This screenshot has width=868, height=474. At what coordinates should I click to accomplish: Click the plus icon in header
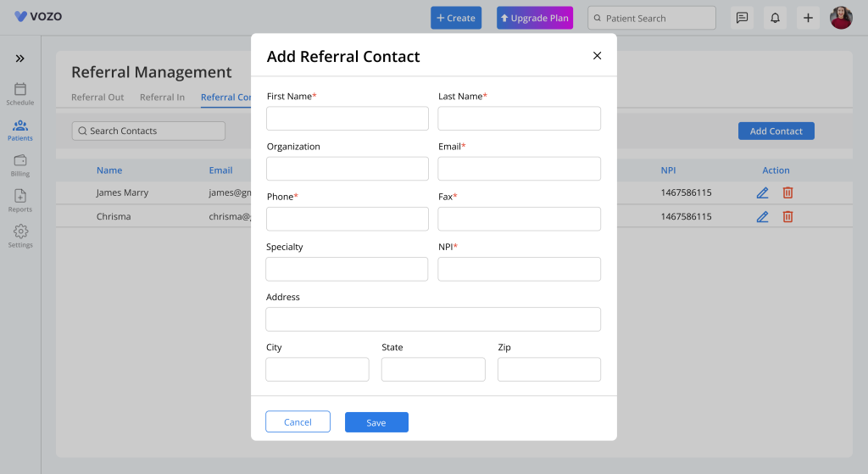click(x=808, y=18)
